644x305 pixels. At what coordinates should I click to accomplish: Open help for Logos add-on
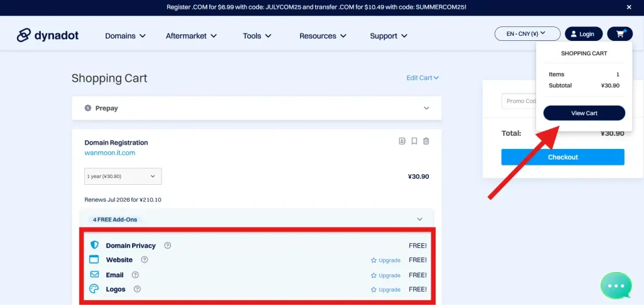click(137, 289)
